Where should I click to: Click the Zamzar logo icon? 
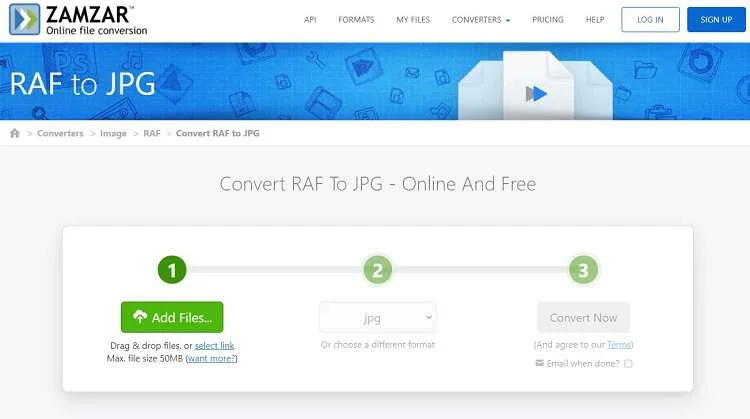click(24, 19)
